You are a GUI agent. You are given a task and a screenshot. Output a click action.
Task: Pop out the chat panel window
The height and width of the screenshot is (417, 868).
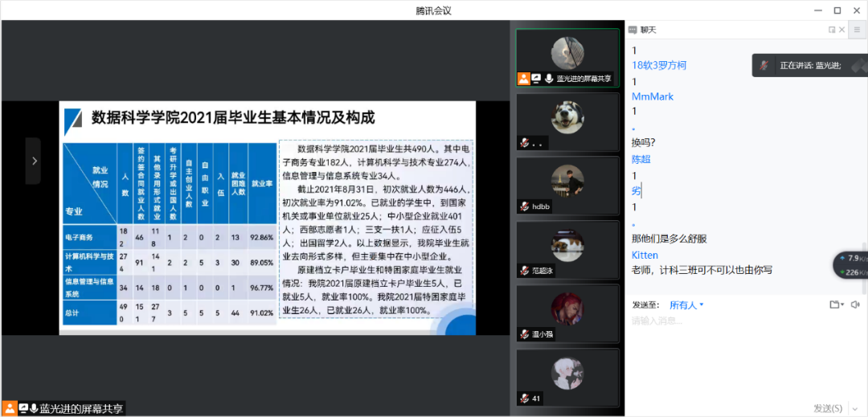832,30
